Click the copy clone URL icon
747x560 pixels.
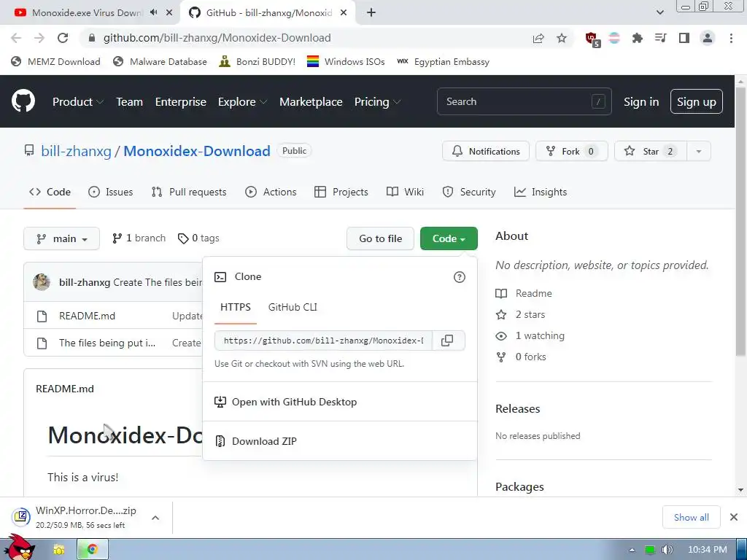(447, 341)
